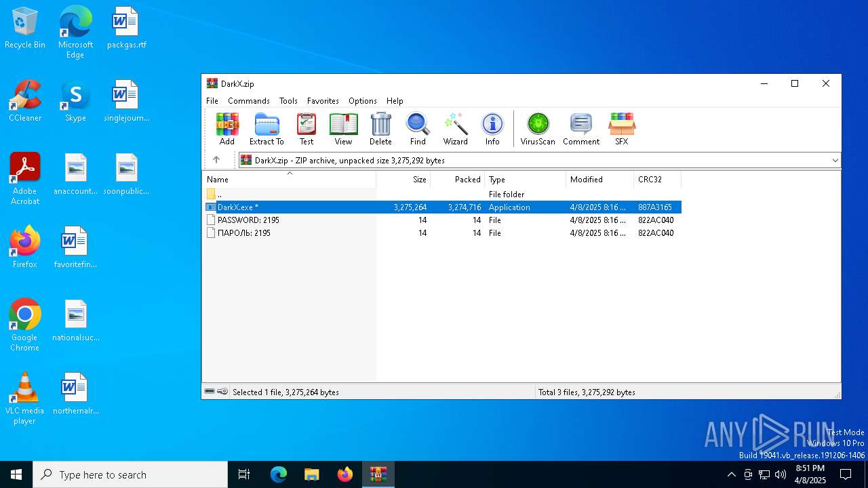Sort files by CRC32 column

pos(658,180)
